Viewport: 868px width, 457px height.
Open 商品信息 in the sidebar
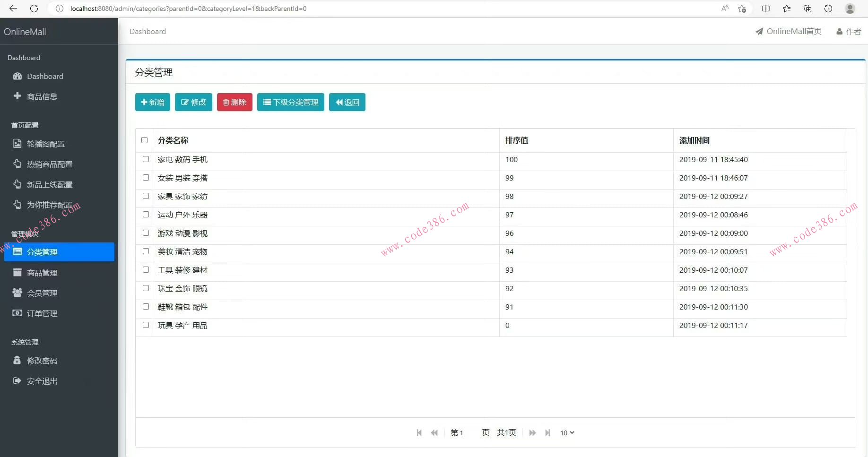pyautogui.click(x=59, y=96)
